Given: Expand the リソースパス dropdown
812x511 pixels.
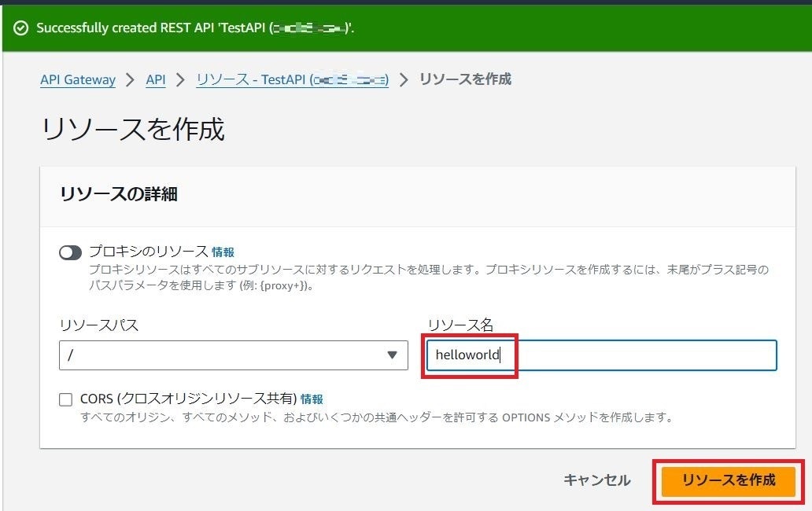Looking at the screenshot, I should [234, 355].
